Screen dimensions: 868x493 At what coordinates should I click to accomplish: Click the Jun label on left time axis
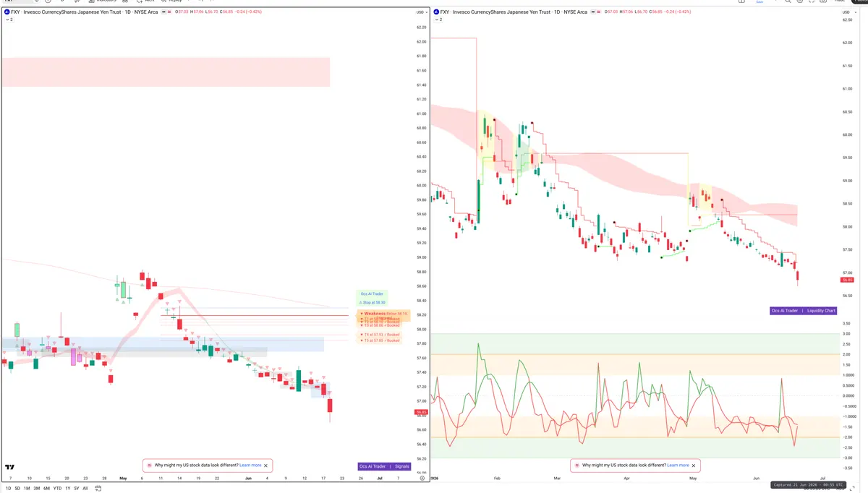click(248, 479)
